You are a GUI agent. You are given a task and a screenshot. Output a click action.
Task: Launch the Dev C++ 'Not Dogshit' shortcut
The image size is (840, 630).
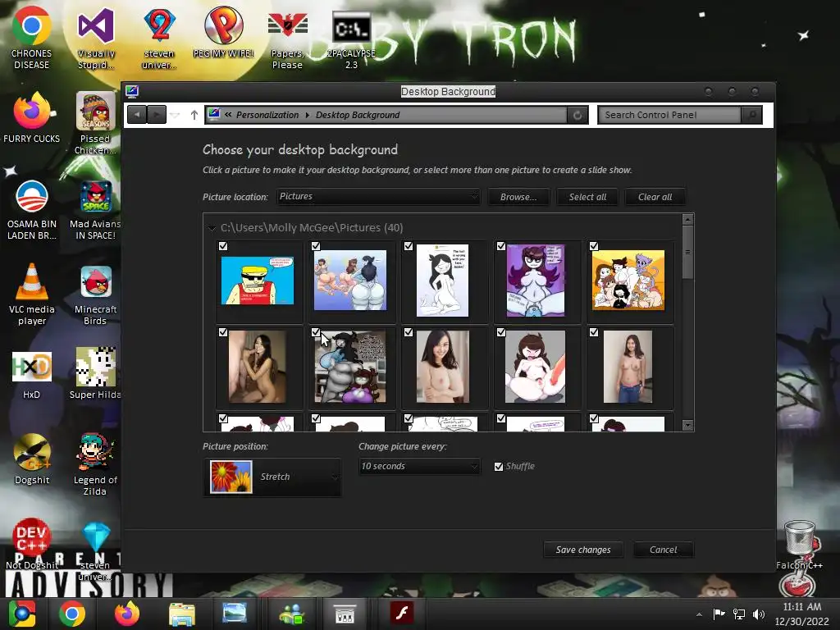tap(32, 544)
